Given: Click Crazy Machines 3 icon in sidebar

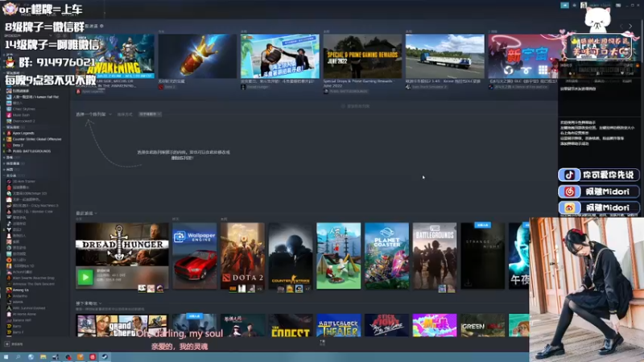Looking at the screenshot, I should [x=9, y=206].
